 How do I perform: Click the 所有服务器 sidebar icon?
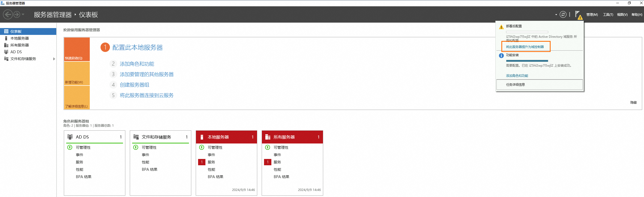coord(6,45)
